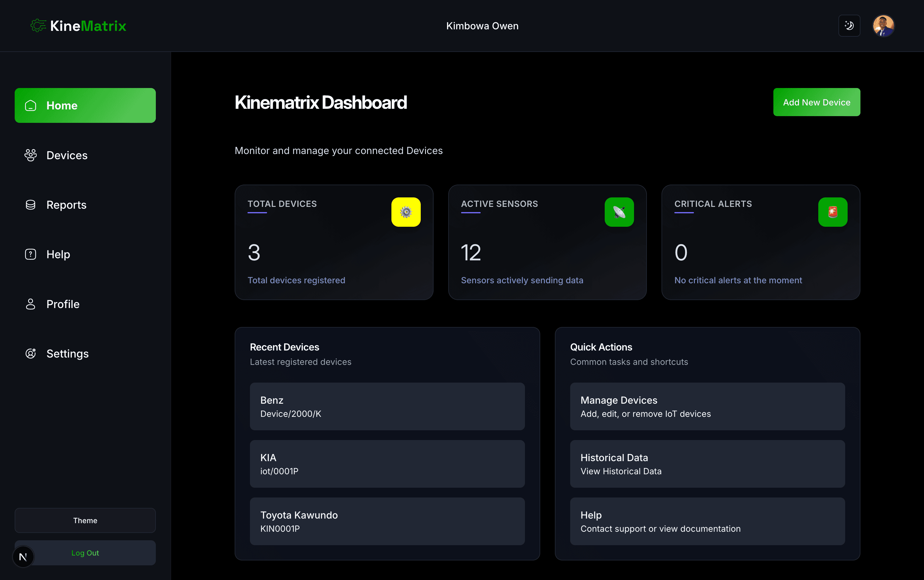This screenshot has height=580, width=924.
Task: Click the KineMatrix gear logo icon
Action: [x=38, y=25]
